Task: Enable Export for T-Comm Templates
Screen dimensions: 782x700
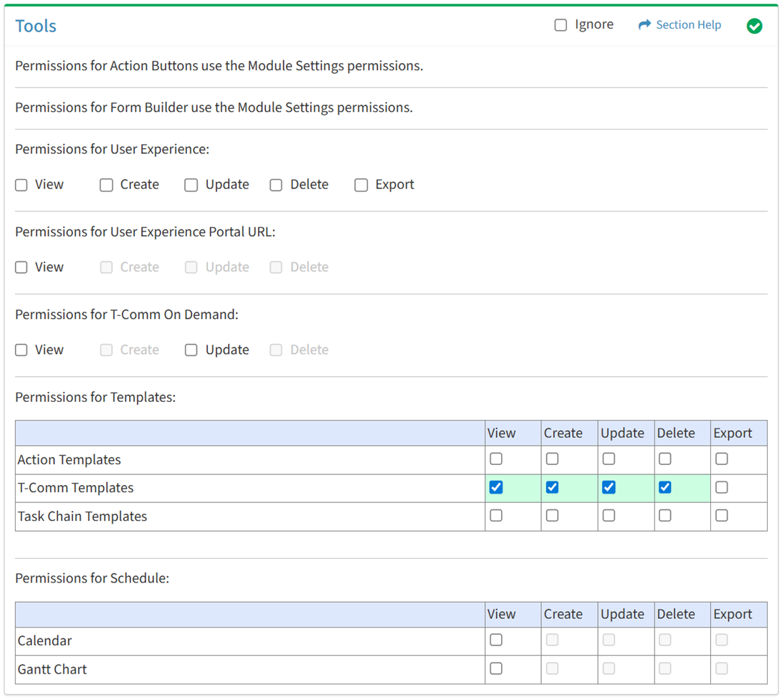Action: pyautogui.click(x=722, y=487)
